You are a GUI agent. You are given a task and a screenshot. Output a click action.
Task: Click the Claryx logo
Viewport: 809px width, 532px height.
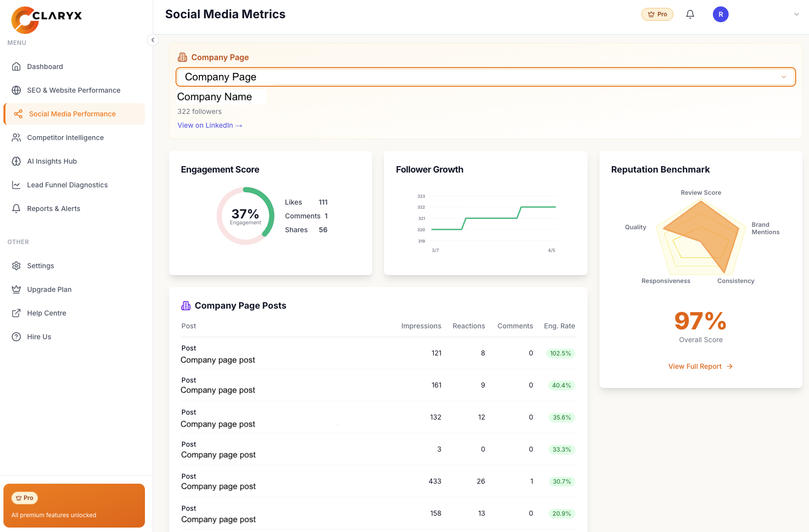click(46, 19)
